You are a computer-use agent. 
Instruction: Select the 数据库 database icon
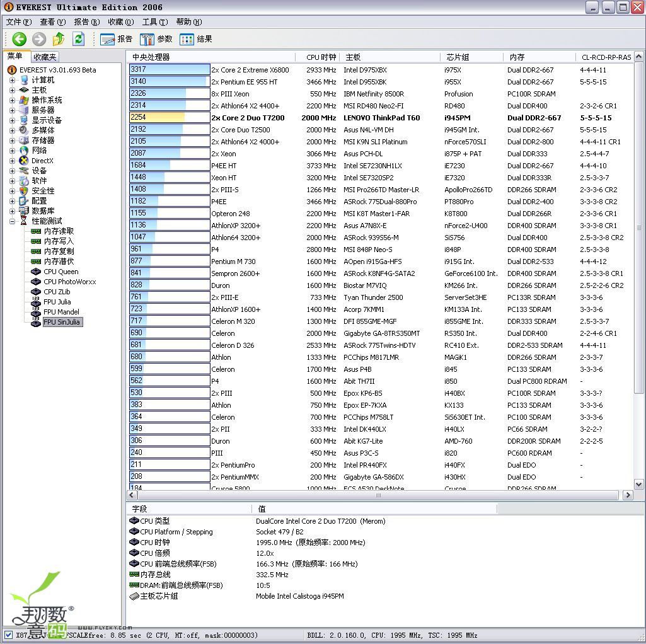click(25, 211)
